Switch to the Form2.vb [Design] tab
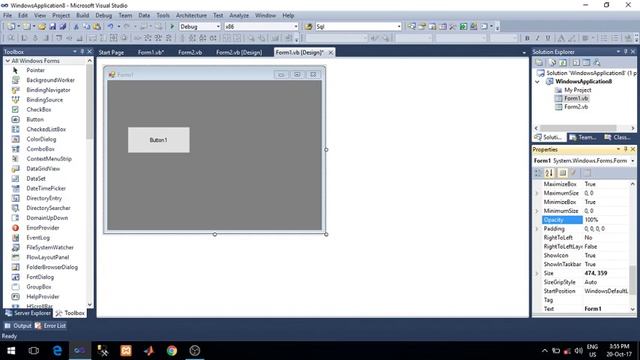The image size is (640, 360). pyautogui.click(x=239, y=52)
